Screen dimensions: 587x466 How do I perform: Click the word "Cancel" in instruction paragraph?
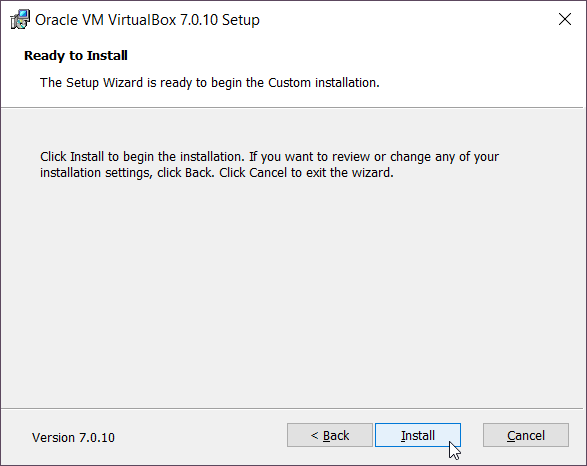point(268,173)
